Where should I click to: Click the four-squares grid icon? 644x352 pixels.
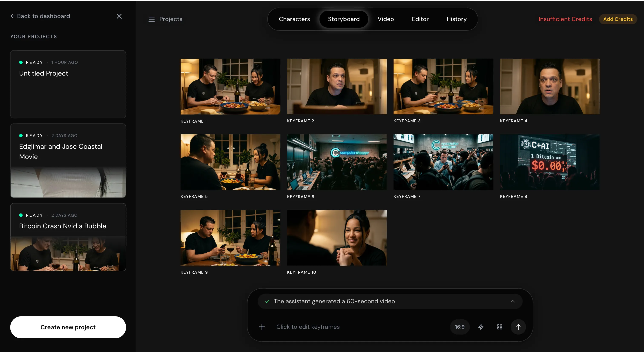[x=499, y=327]
